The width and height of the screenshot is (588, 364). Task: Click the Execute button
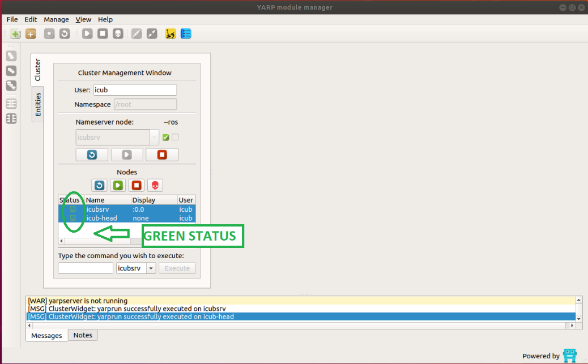click(177, 268)
